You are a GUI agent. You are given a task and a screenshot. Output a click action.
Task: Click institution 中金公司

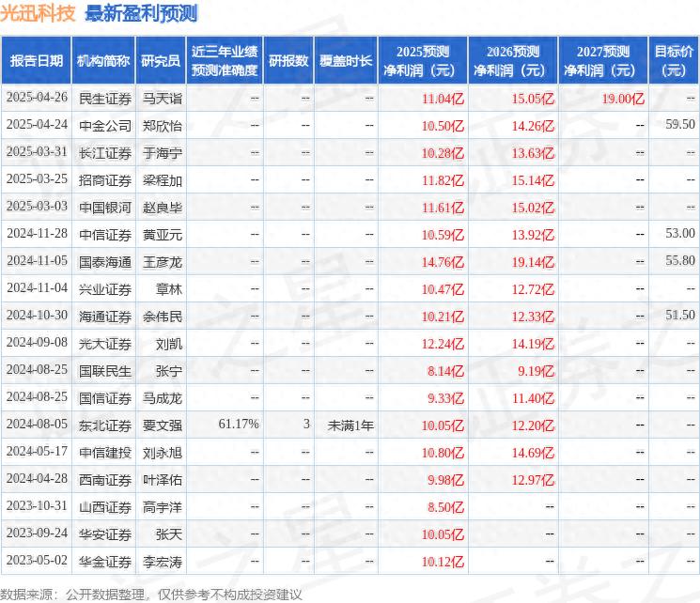click(105, 126)
